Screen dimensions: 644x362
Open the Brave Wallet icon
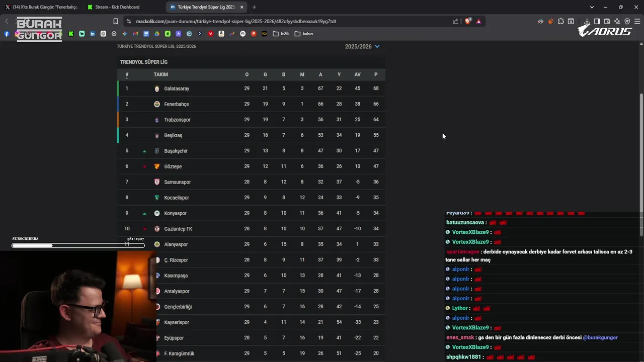point(607,21)
